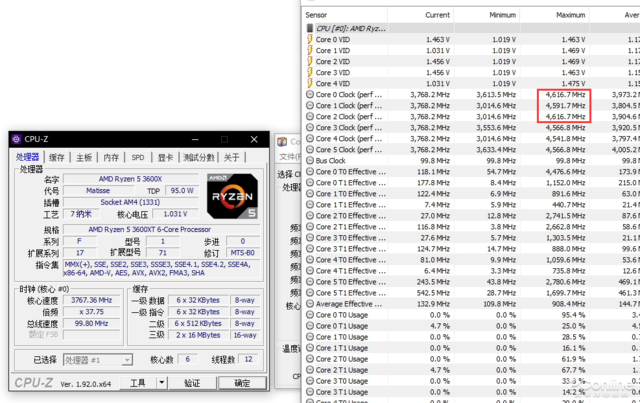
Task: Open the 显卡 tab
Action: tap(165, 158)
